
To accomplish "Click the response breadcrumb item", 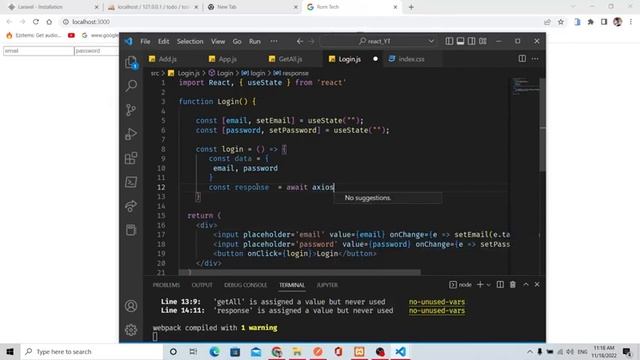I will (x=295, y=73).
